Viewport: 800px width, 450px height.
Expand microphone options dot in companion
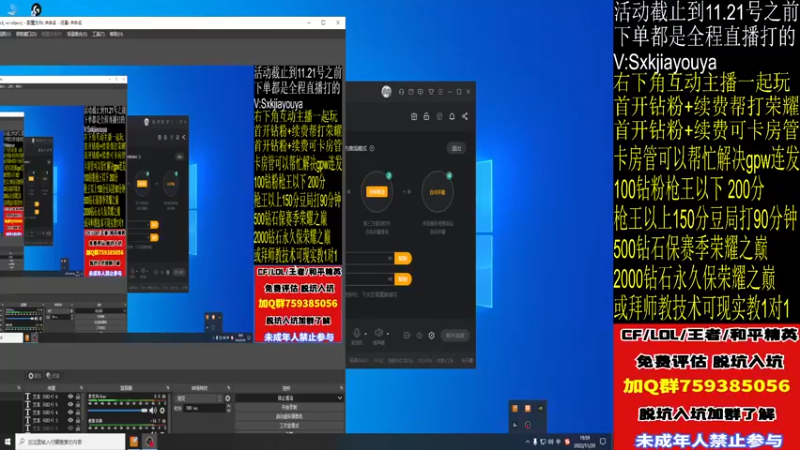click(366, 334)
